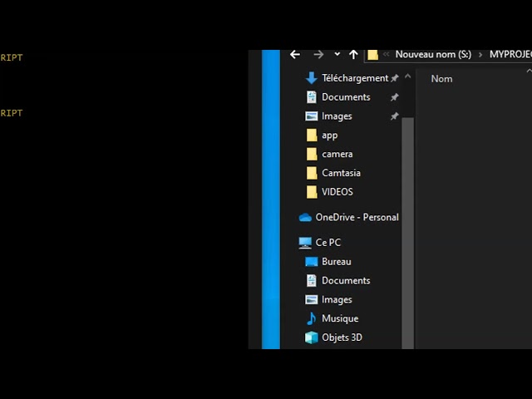This screenshot has height=399, width=532.
Task: Select Nouveau nom (S:) in address path
Action: click(433, 54)
